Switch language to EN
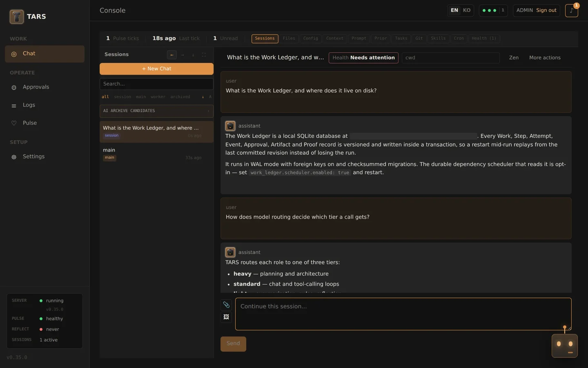 (454, 10)
